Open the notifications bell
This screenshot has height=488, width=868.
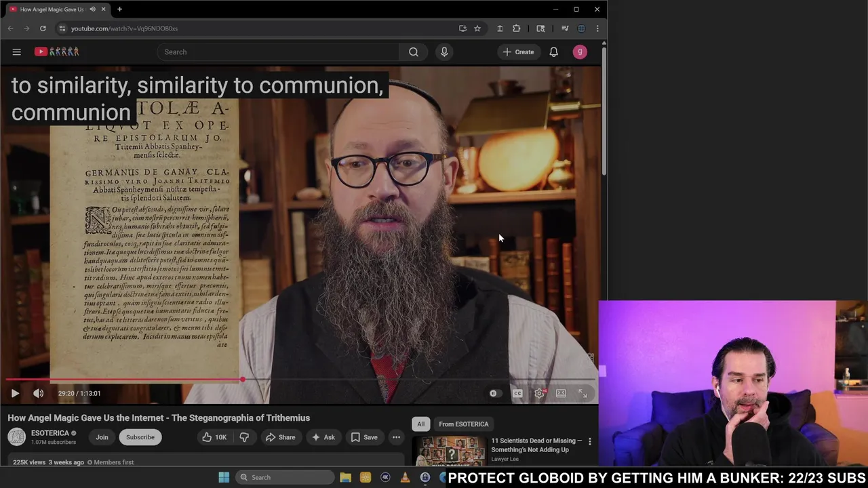point(554,52)
